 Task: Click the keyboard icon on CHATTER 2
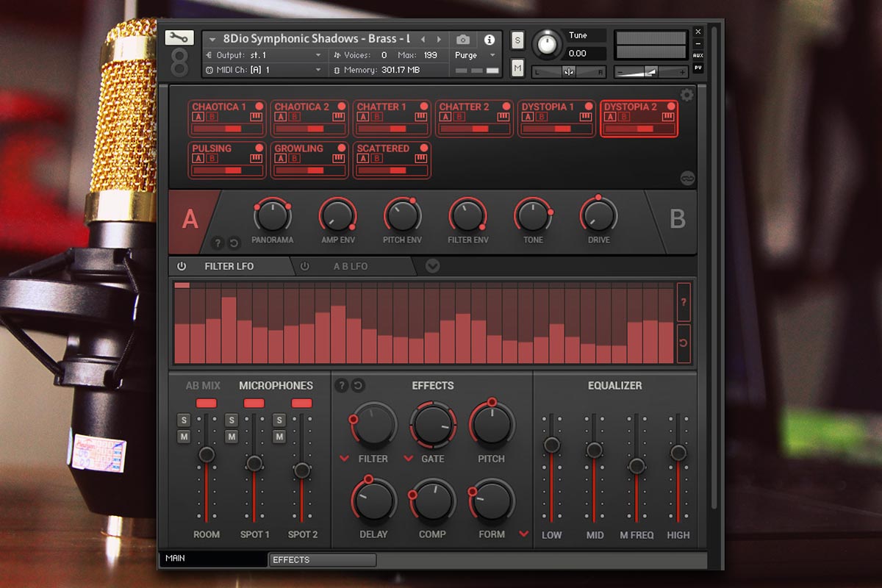tap(503, 117)
